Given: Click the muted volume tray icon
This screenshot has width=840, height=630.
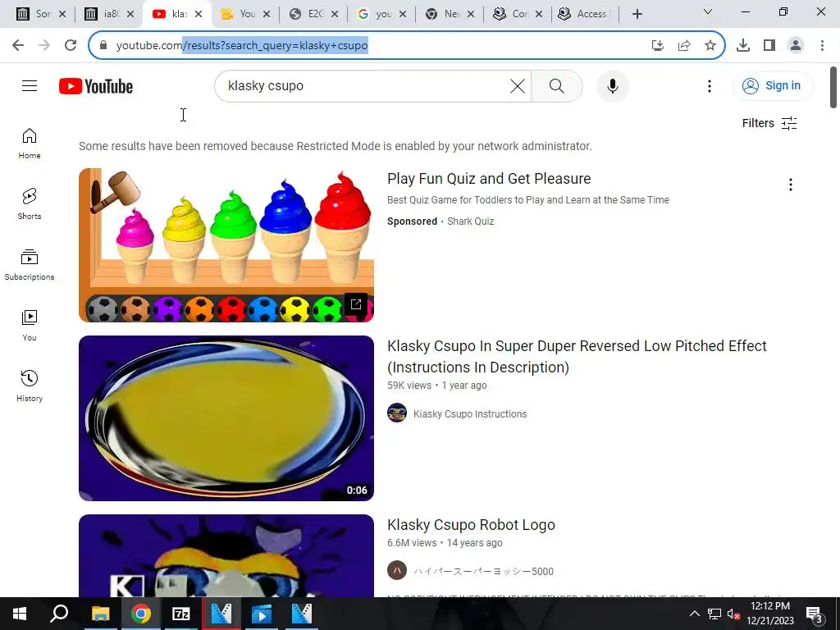Looking at the screenshot, I should pyautogui.click(x=733, y=614).
